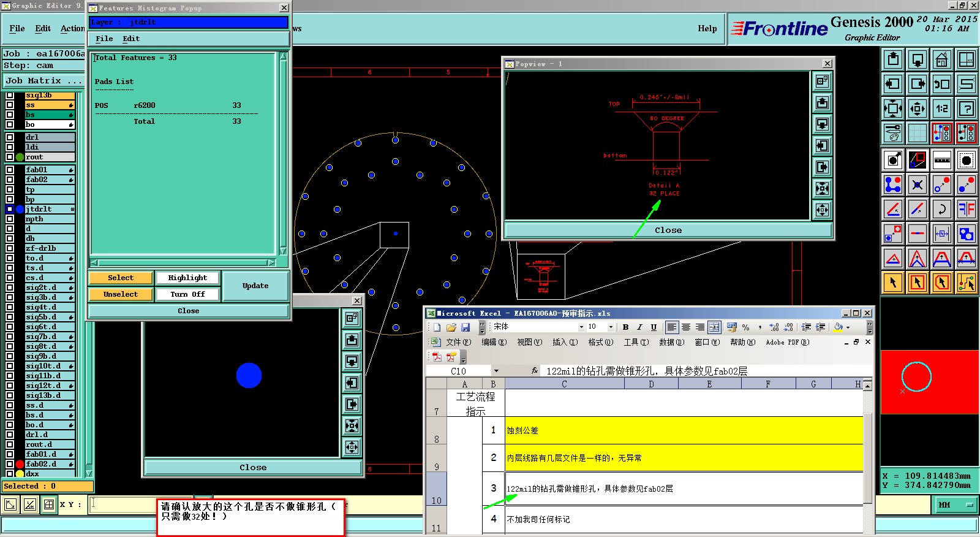Click the italic I icon in Excel

point(639,327)
